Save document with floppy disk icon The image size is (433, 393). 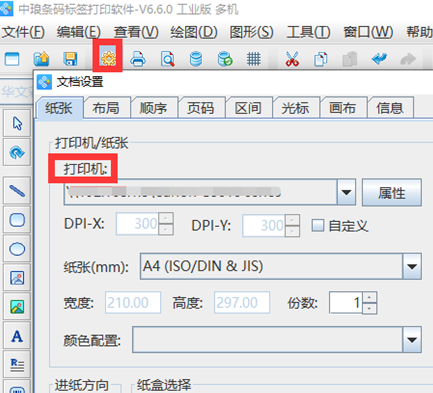(x=70, y=59)
